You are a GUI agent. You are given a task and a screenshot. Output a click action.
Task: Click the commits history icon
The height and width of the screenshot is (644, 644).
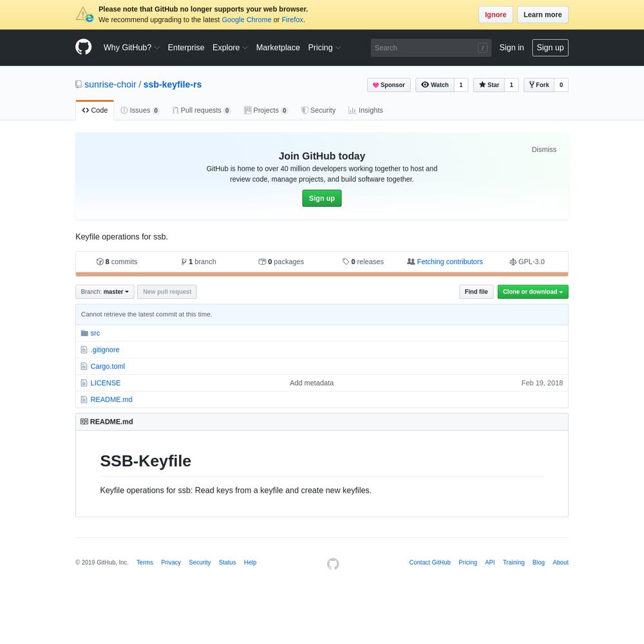[100, 261]
